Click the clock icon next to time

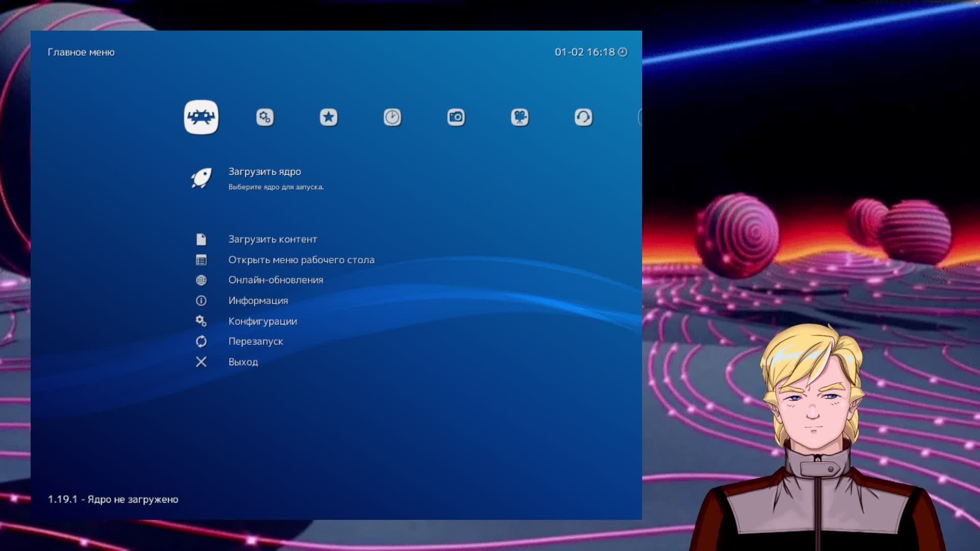click(623, 52)
